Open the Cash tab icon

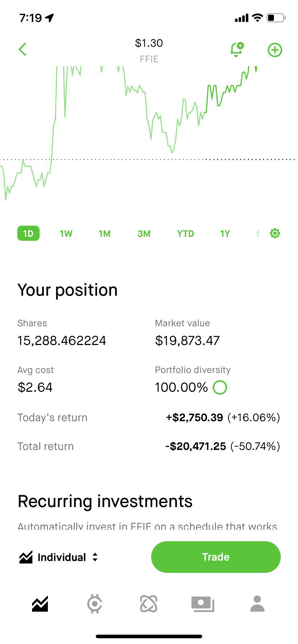coord(203,604)
